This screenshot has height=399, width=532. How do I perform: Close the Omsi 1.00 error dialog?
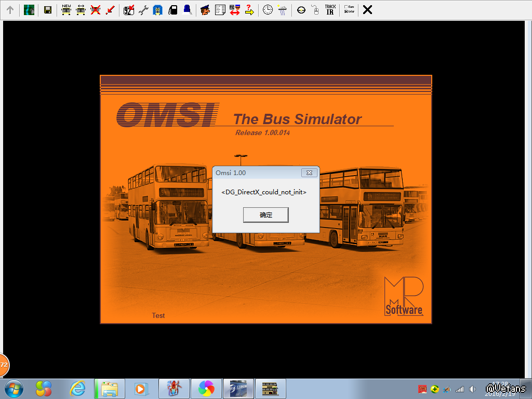point(309,172)
